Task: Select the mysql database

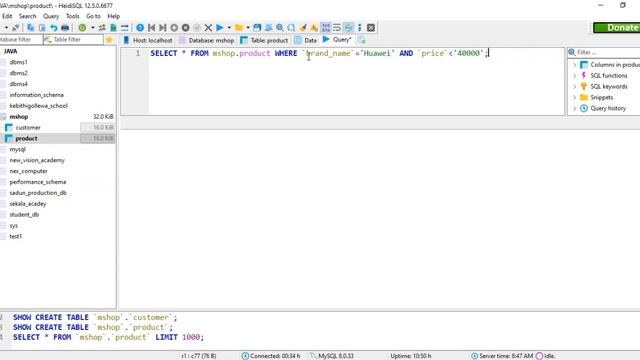Action: coord(18,149)
